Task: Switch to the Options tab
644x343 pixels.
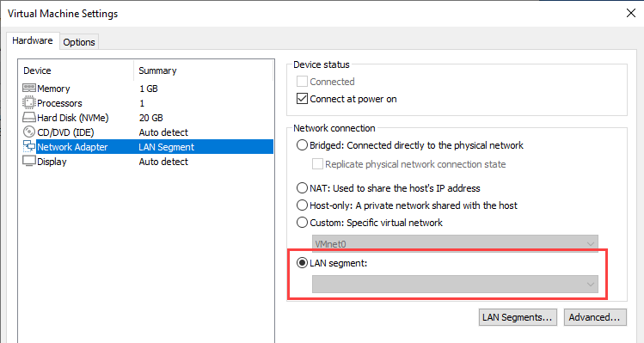Action: (79, 42)
